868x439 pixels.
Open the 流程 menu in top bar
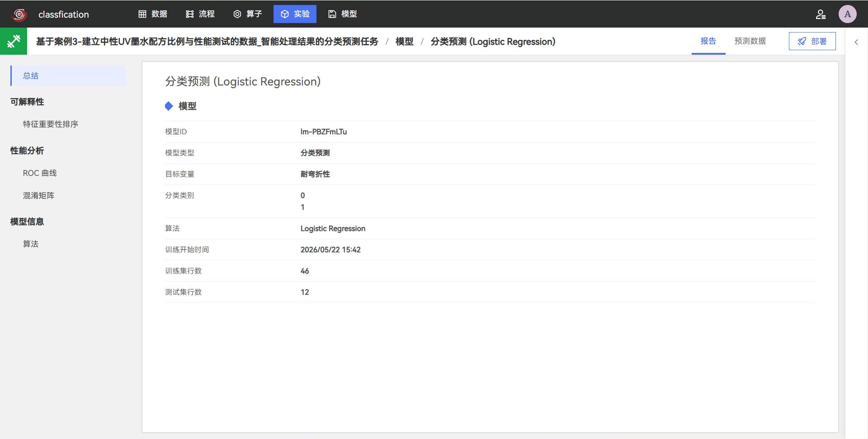pos(200,14)
